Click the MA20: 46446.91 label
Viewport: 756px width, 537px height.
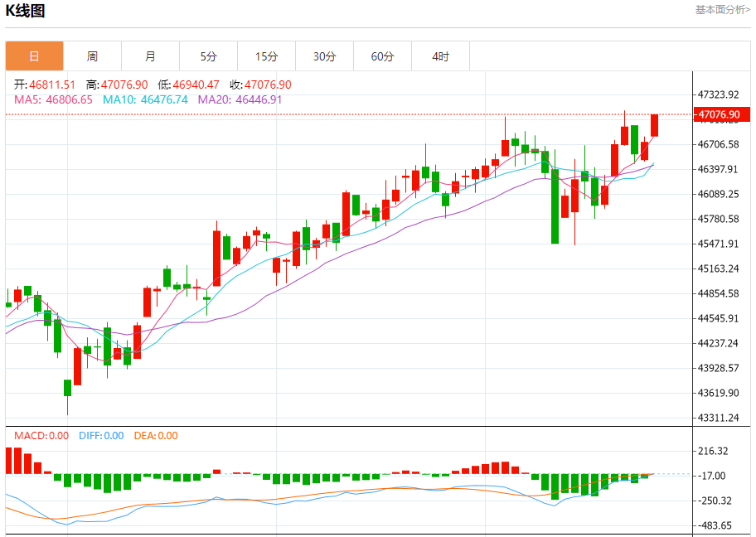(x=240, y=99)
